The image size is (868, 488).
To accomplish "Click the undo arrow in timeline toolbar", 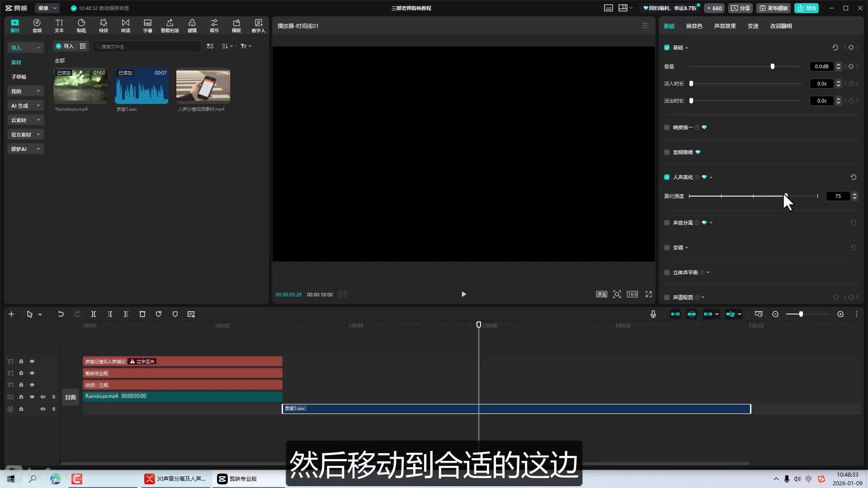I will [61, 314].
